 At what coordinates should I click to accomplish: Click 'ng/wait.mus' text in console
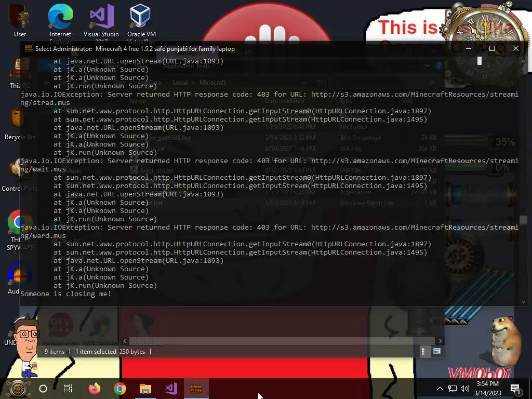pyautogui.click(x=43, y=169)
